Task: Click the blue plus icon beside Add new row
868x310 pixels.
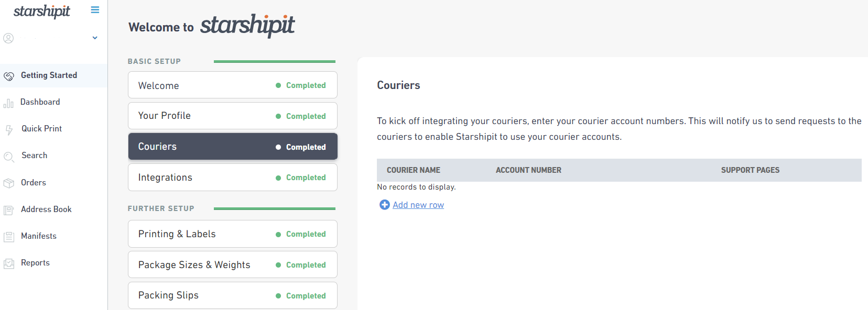Action: pyautogui.click(x=385, y=205)
